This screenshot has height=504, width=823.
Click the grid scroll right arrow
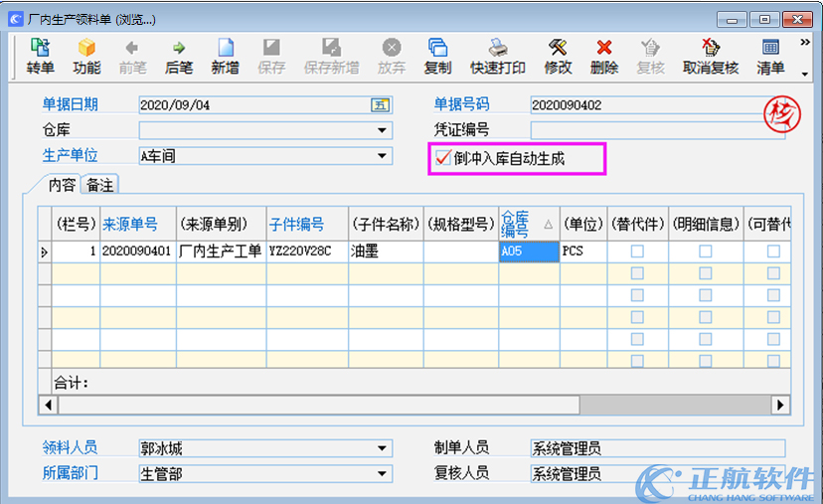(780, 405)
